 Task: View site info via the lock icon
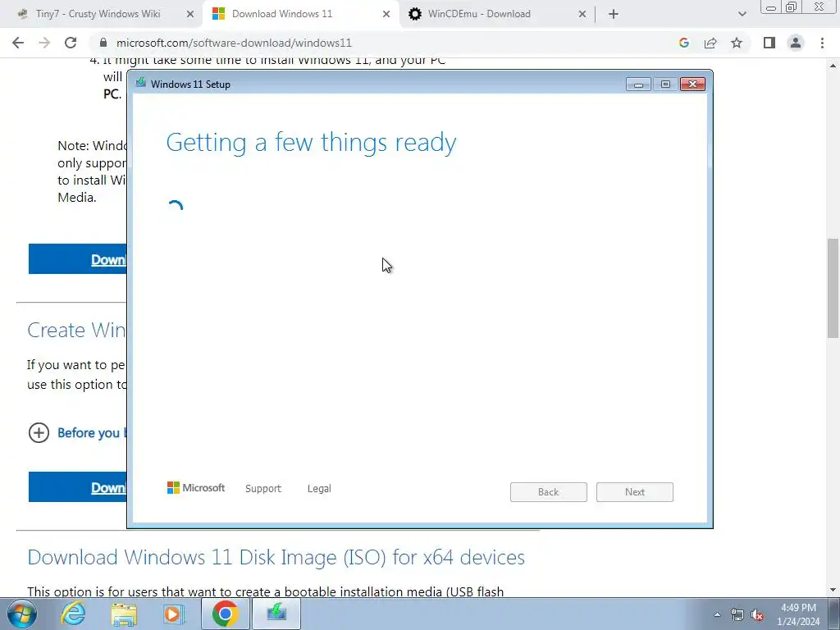click(103, 43)
